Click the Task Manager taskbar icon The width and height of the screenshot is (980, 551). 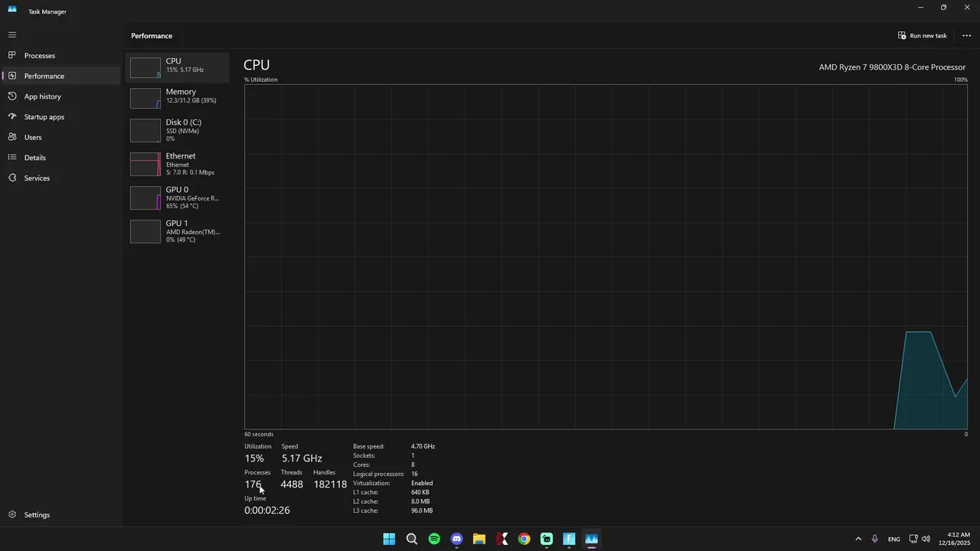pos(591,539)
